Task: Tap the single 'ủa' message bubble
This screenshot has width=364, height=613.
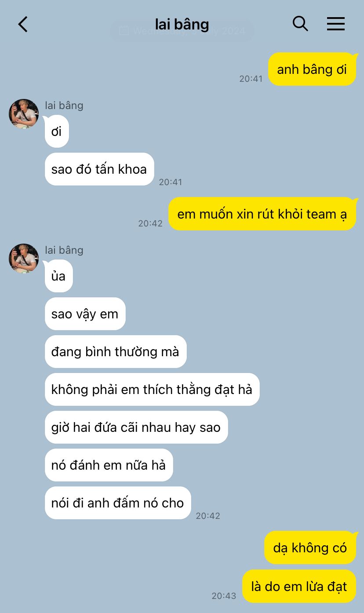Action: click(58, 276)
